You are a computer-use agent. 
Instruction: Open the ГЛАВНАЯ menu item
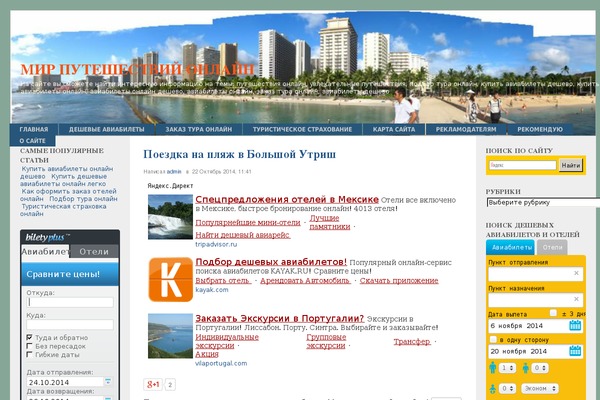[x=34, y=129]
